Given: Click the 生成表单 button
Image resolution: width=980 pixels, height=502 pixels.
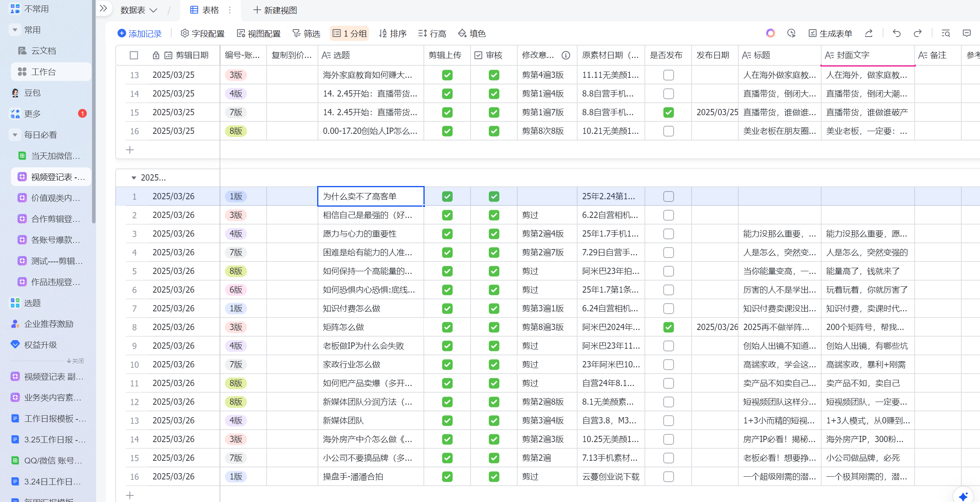Looking at the screenshot, I should pyautogui.click(x=831, y=33).
